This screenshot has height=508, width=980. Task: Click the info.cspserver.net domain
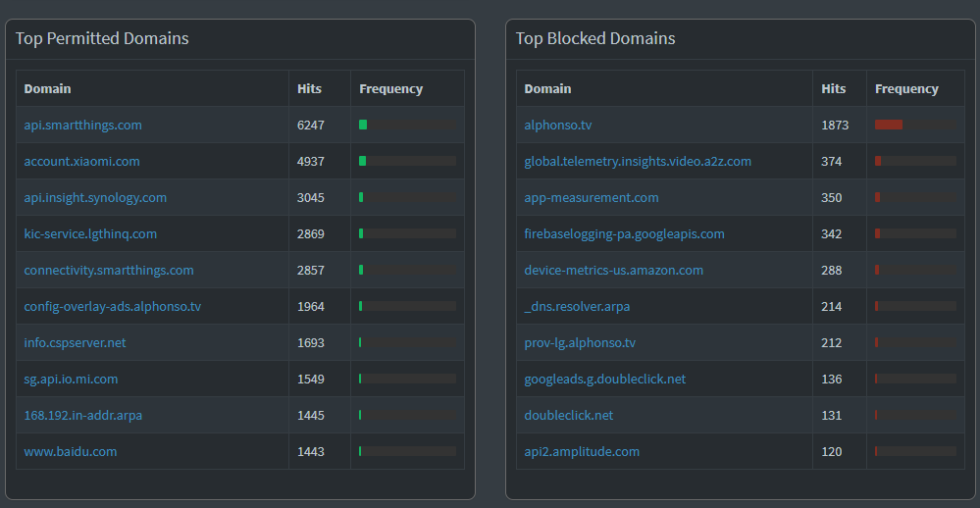[75, 342]
